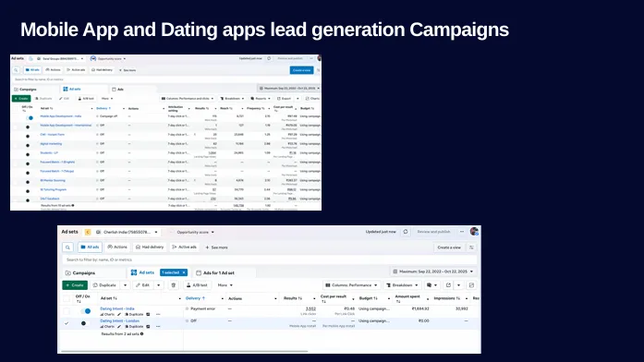
Task: Click filter settings icon right of Create a view, bottom window
Action: click(471, 247)
